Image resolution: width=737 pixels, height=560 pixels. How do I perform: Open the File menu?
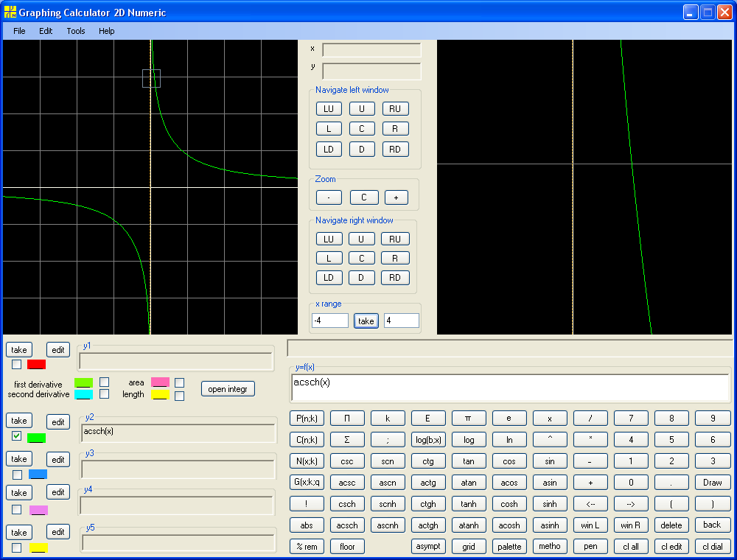click(x=19, y=31)
